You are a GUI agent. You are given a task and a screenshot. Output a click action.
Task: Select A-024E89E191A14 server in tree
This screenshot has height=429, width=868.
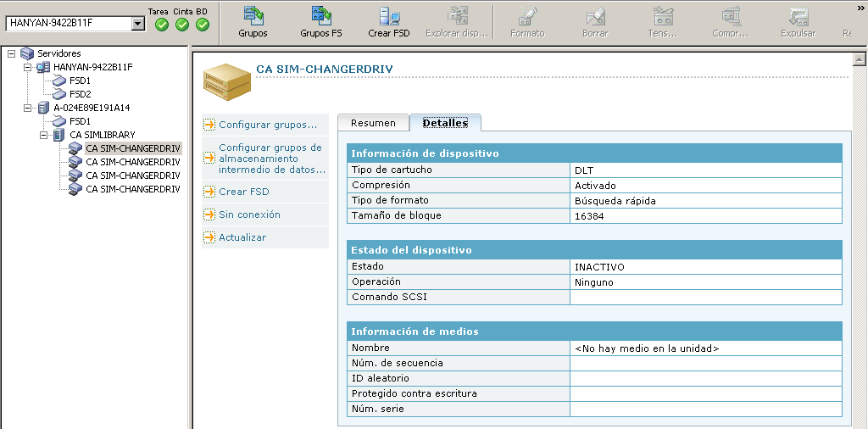[92, 108]
